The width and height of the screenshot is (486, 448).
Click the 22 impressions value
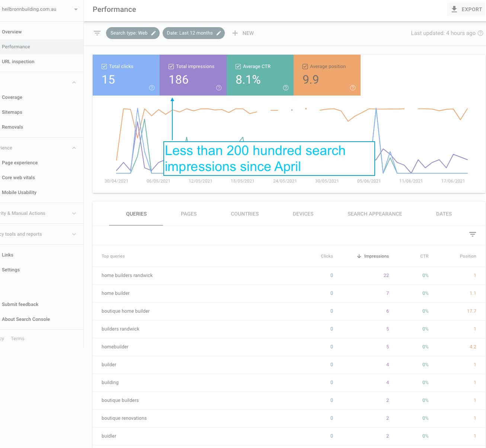[386, 275]
